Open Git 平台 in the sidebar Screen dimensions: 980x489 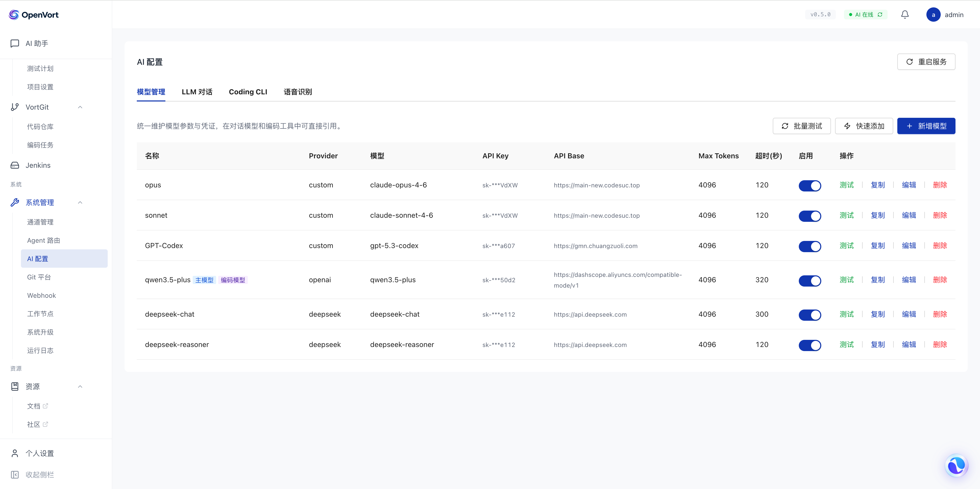64,277
